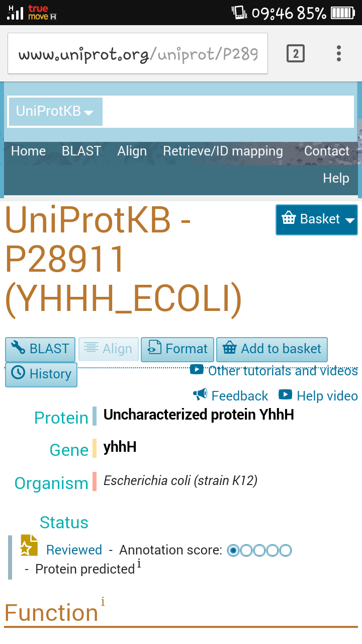Select the first annotation score circle
This screenshot has width=362, height=644.
[x=233, y=550]
